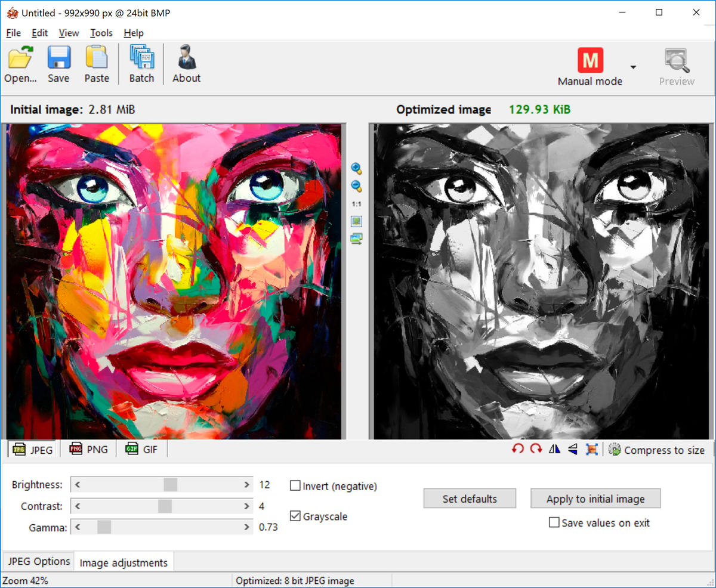Viewport: 716px width, 588px height.
Task: Open the File menu
Action: coord(13,33)
